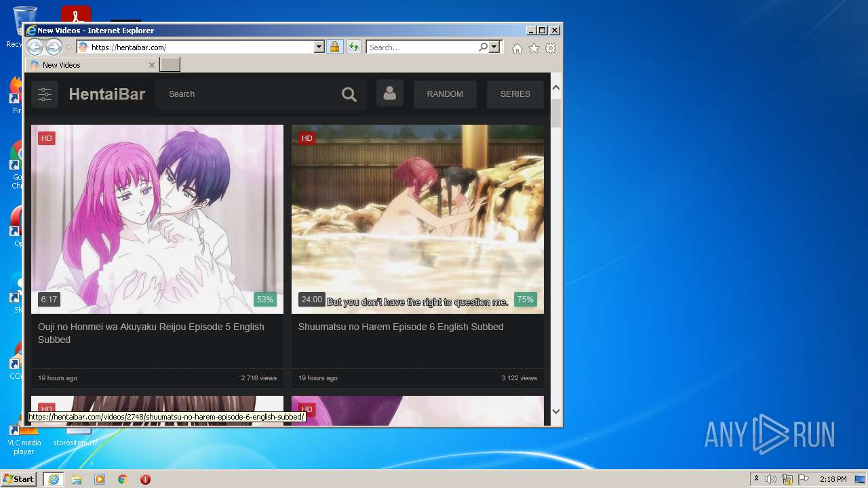Click the magnifier in the browser search box

(483, 47)
